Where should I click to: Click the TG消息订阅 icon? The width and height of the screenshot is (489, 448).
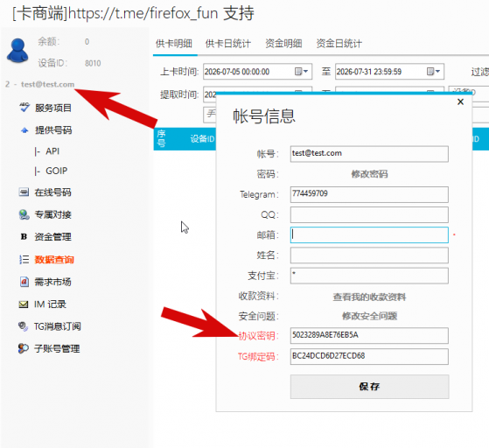(x=23, y=326)
